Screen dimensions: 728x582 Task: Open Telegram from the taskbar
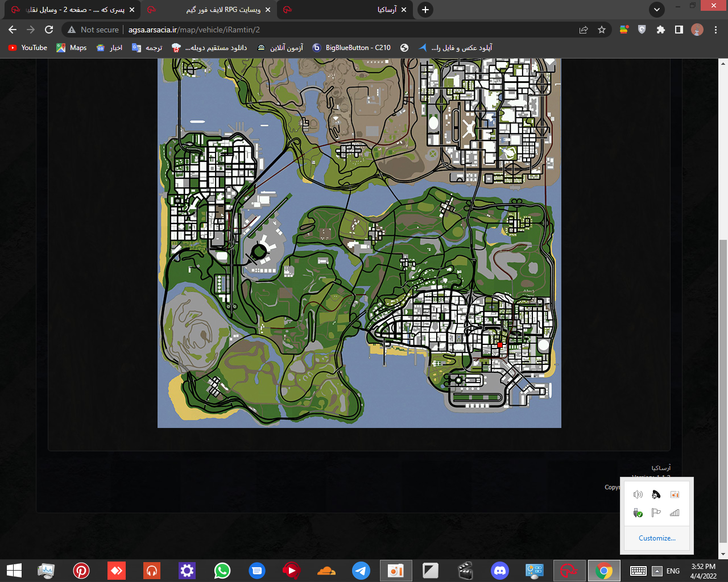(x=361, y=571)
